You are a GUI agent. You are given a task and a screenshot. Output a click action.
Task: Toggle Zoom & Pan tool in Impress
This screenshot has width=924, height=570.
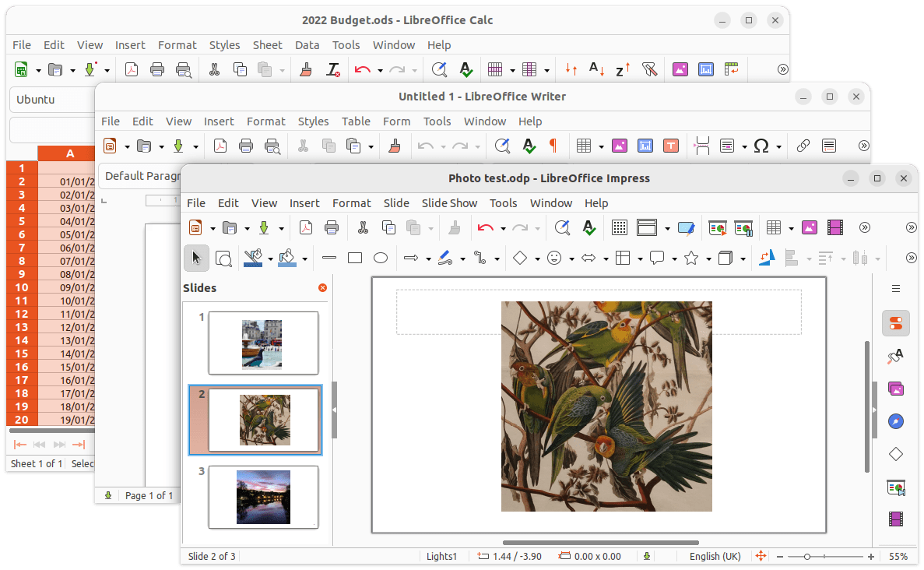(223, 259)
